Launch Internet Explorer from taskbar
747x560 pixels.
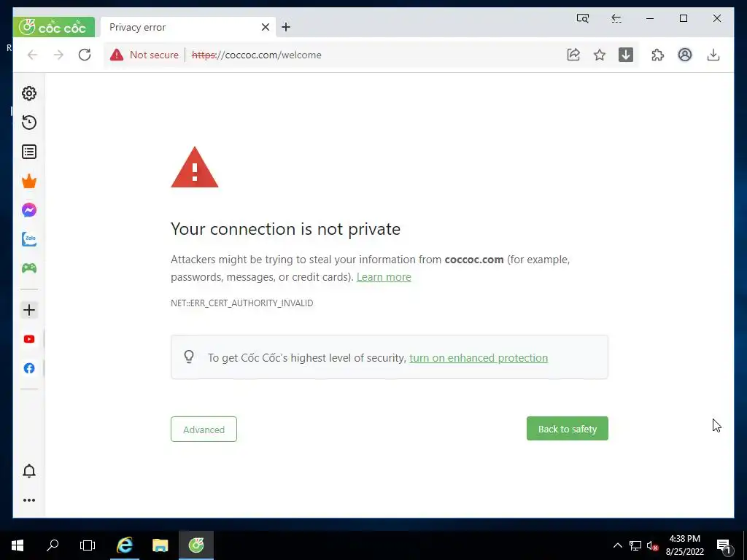click(x=125, y=545)
